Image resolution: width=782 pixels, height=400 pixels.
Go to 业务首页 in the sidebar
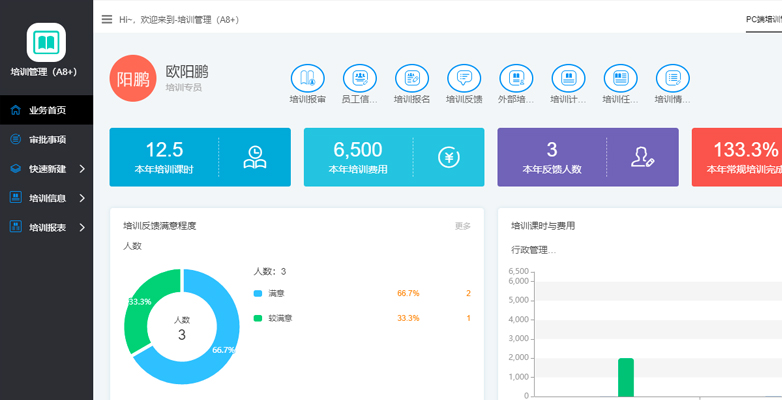click(x=46, y=110)
